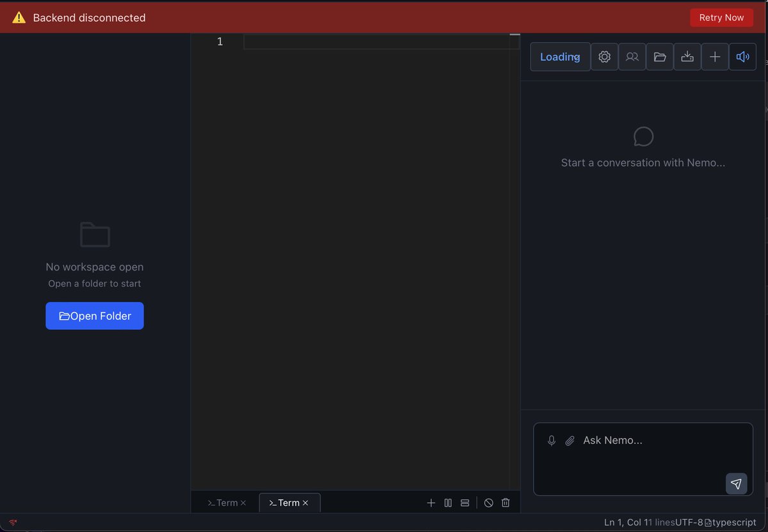This screenshot has width=768, height=532.
Task: Open the Loading model selector
Action: pyautogui.click(x=560, y=56)
